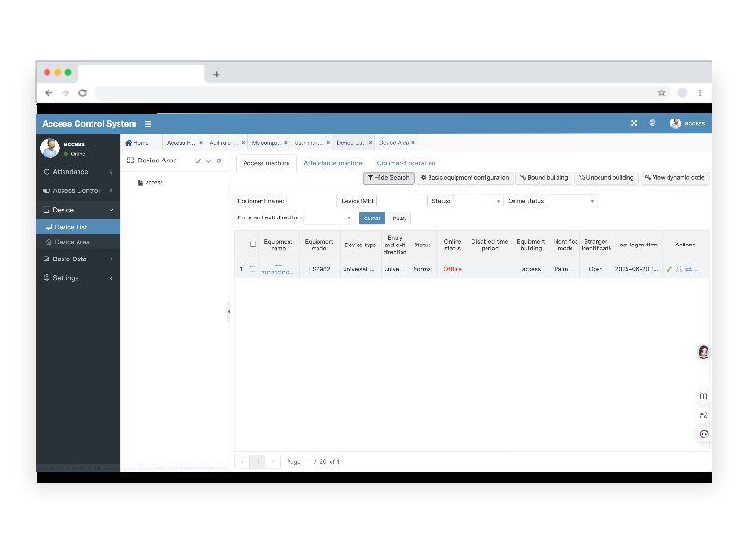Image resolution: width=747 pixels, height=560 pixels.
Task: Click the hamburger sidebar toggle icon
Action: pos(148,124)
